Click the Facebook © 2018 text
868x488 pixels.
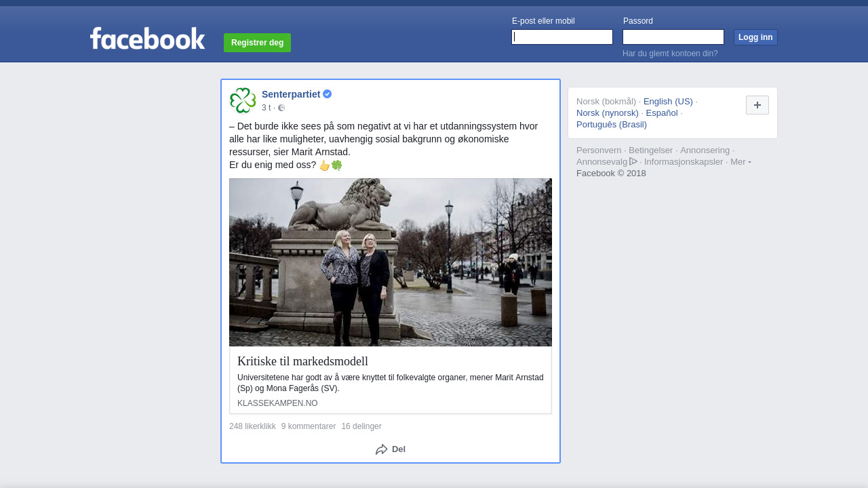coord(611,174)
